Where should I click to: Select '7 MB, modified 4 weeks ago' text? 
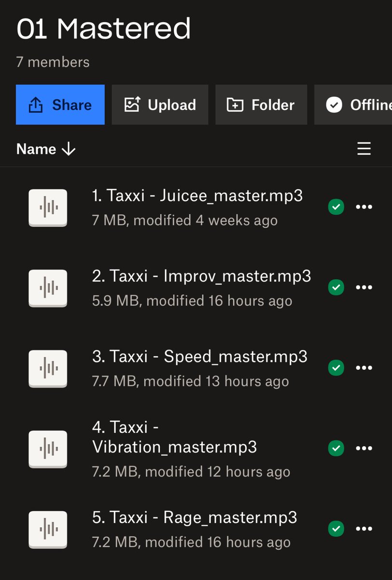[x=185, y=220]
